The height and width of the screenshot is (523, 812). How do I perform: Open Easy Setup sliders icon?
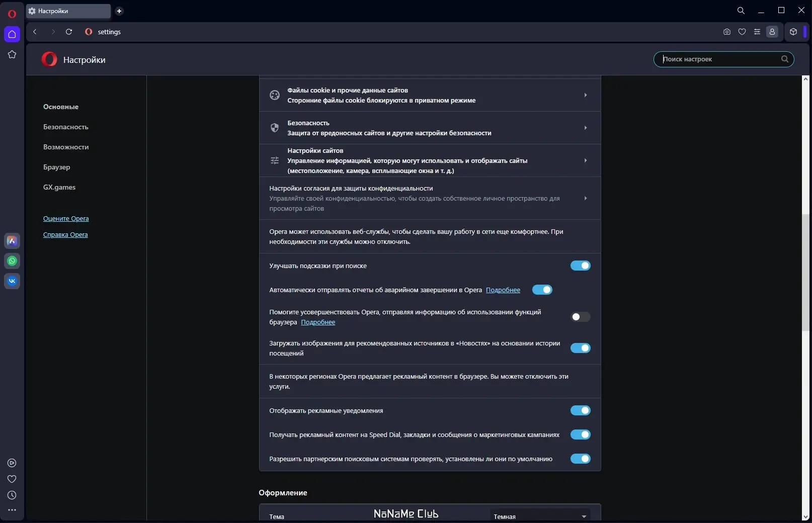point(757,32)
